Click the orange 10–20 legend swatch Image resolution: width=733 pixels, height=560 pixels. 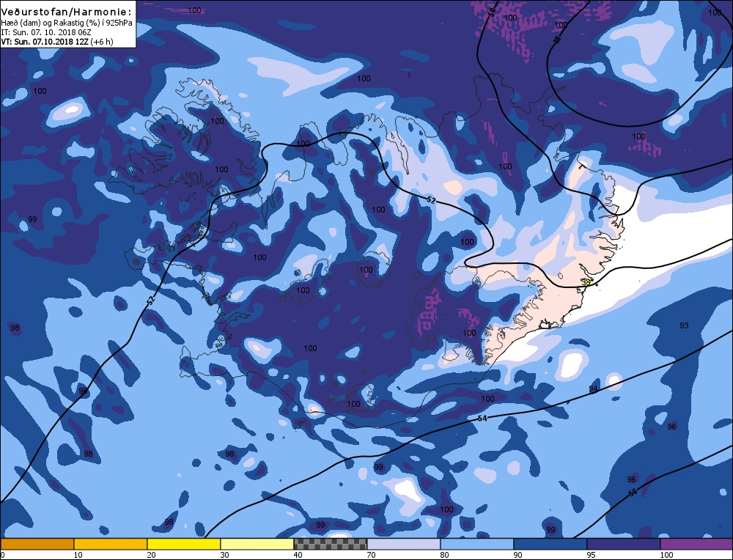coord(111,544)
